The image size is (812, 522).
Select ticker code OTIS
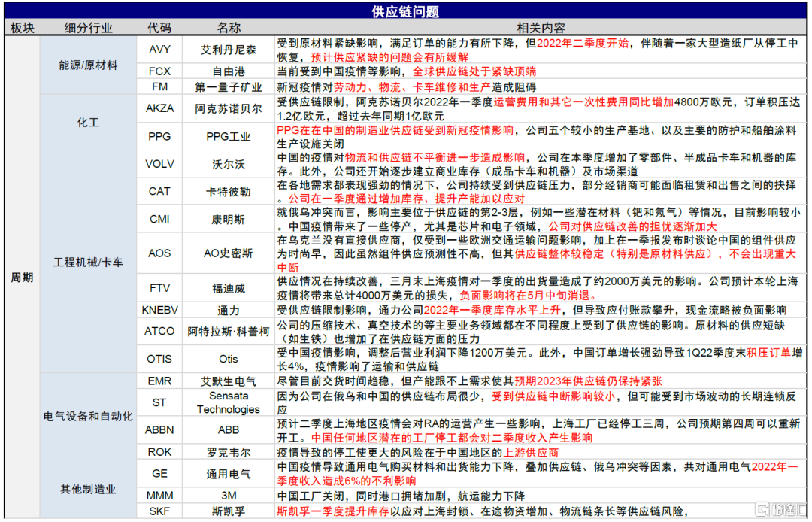click(159, 359)
